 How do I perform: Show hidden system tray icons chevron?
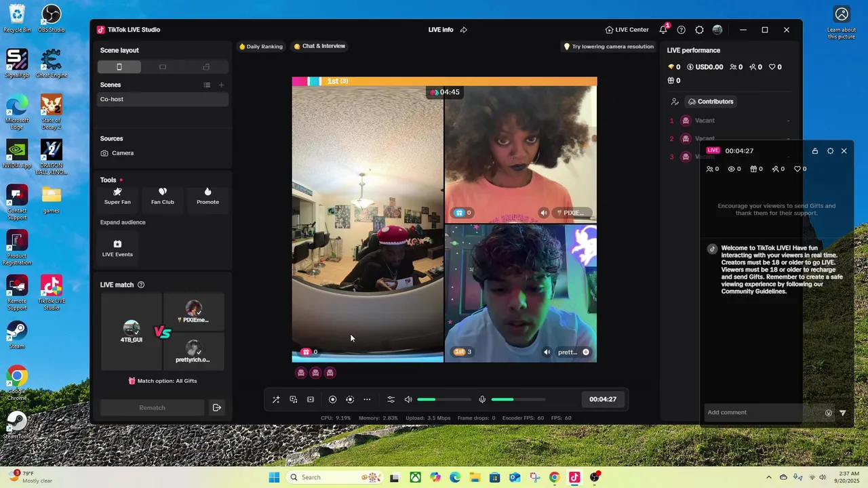point(768,477)
